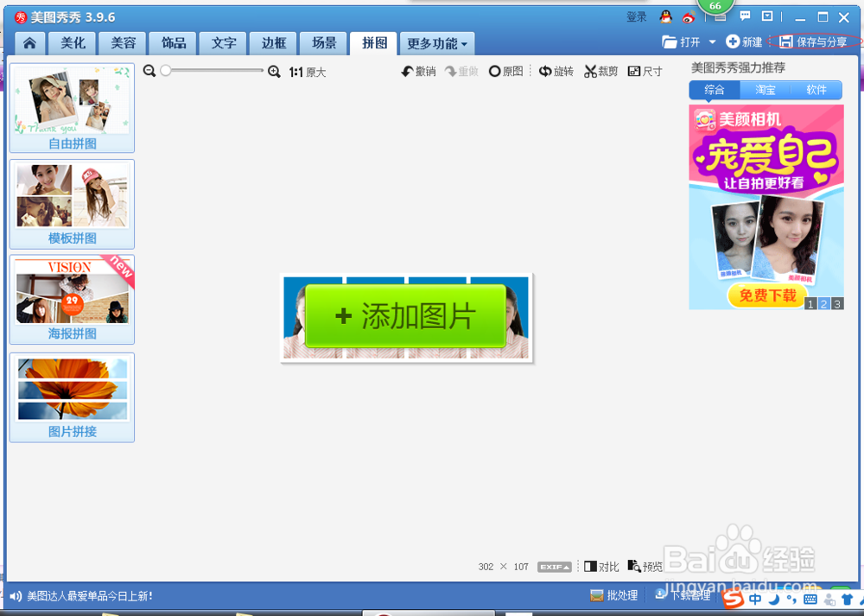Click the Home icon on the toolbar

coord(29,42)
